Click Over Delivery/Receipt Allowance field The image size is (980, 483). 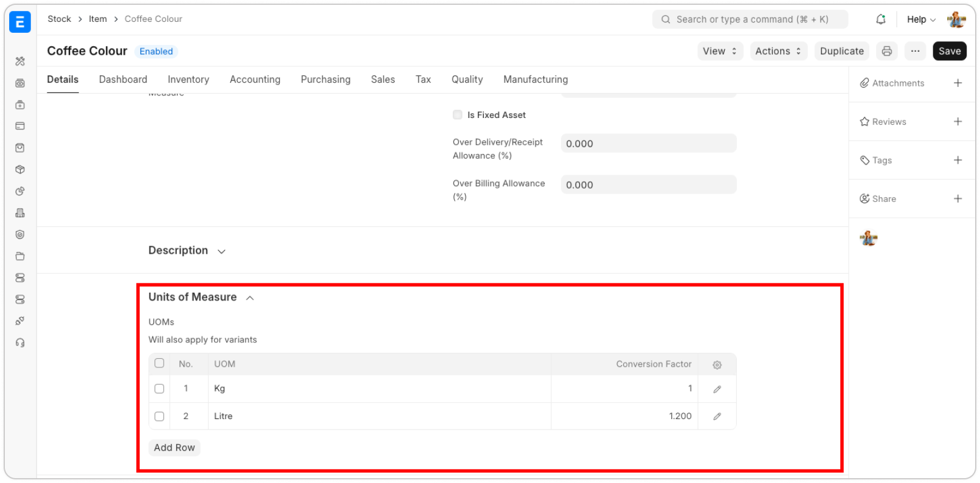(x=648, y=144)
